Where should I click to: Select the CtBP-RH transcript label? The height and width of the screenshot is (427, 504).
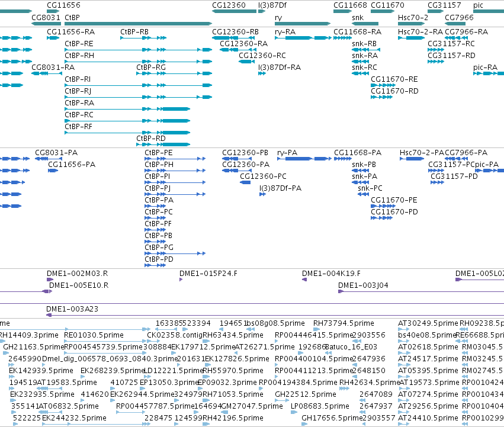pyautogui.click(x=79, y=56)
